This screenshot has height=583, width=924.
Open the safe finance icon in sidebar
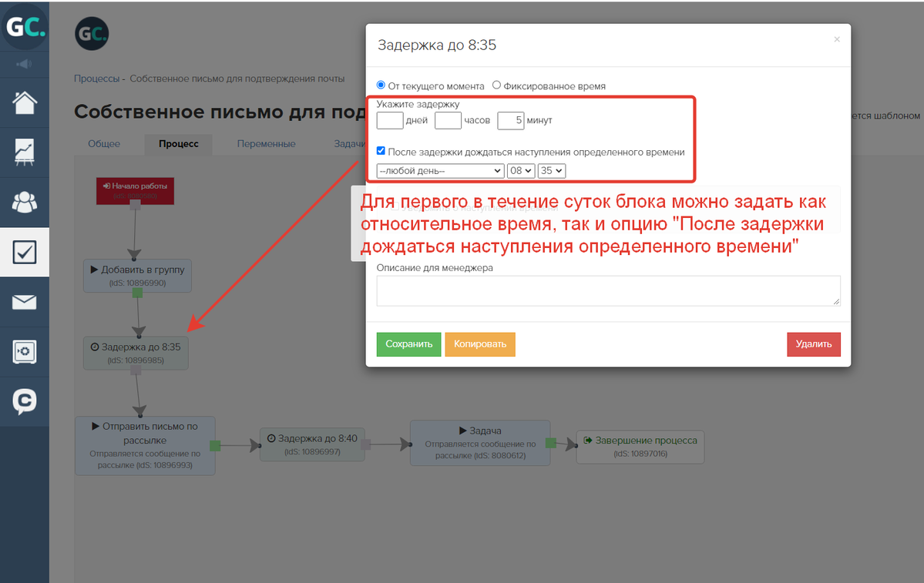(x=25, y=352)
